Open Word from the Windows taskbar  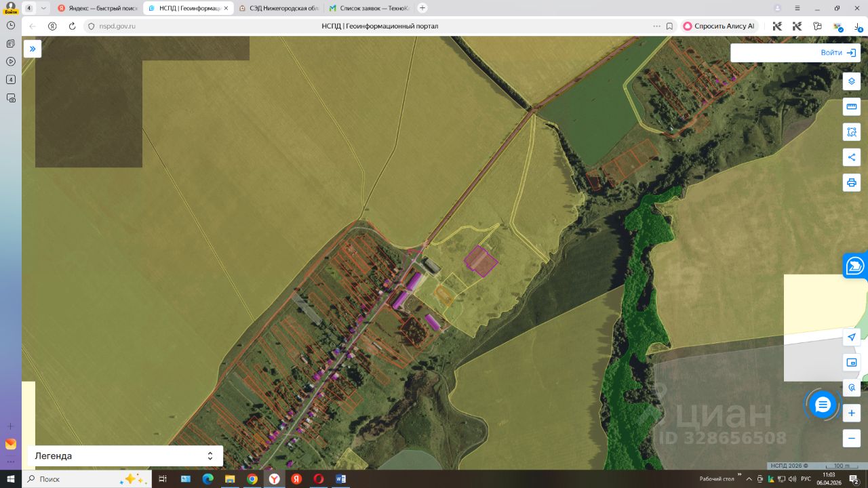point(340,479)
